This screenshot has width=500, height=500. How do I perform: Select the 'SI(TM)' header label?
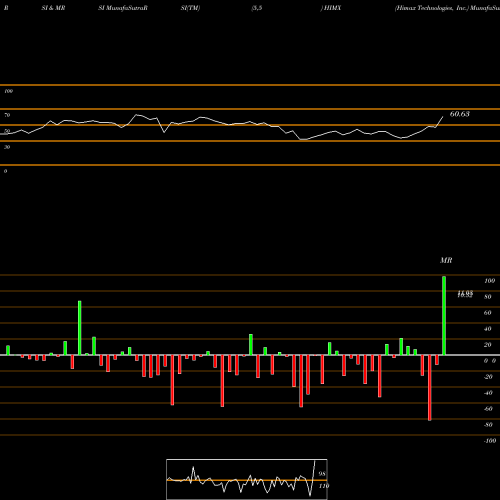tap(190, 8)
